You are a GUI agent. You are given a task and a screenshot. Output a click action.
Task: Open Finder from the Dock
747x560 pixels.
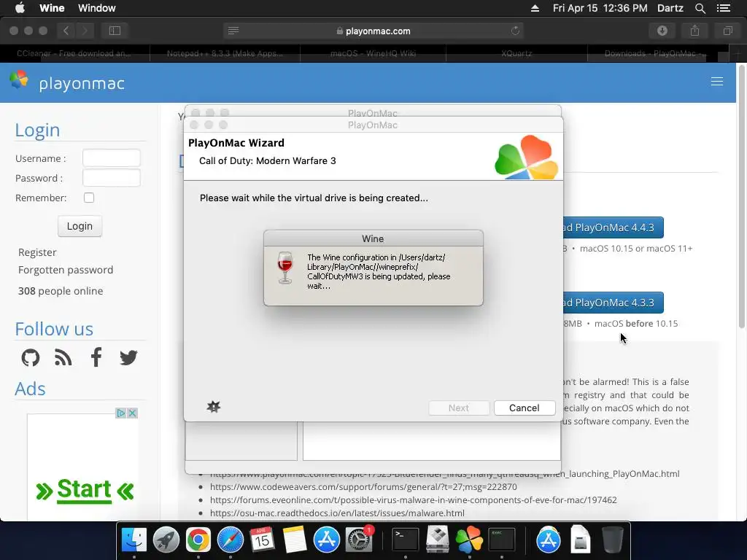(134, 540)
